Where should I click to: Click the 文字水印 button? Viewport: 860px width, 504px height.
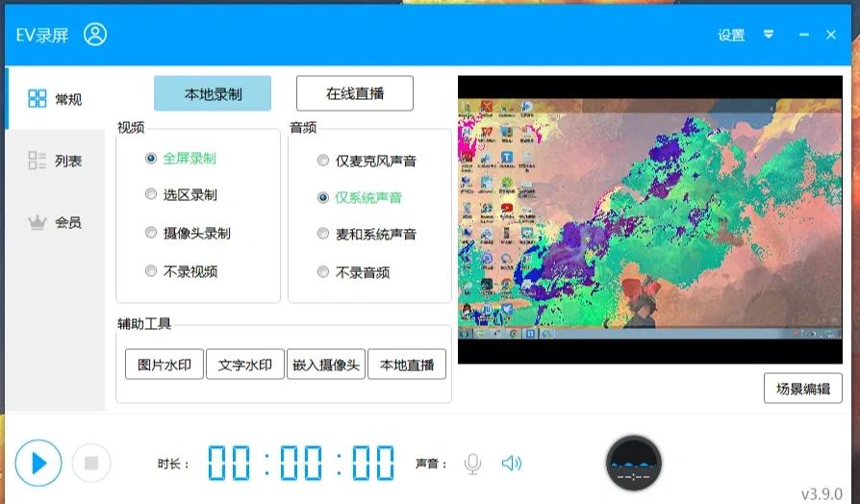(245, 365)
